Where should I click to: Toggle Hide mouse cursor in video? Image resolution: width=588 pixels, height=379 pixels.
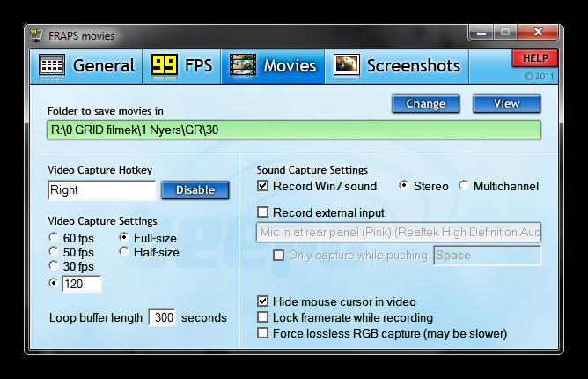[262, 301]
